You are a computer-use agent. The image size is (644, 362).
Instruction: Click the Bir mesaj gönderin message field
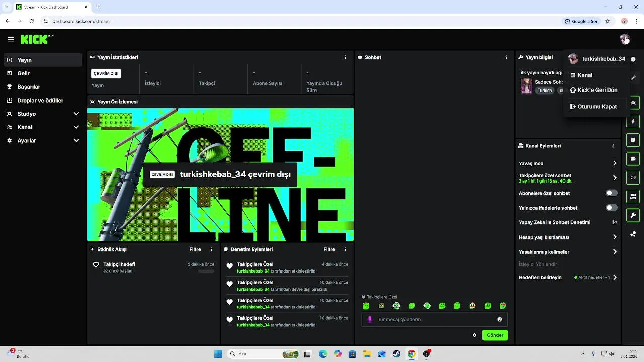[434, 319]
